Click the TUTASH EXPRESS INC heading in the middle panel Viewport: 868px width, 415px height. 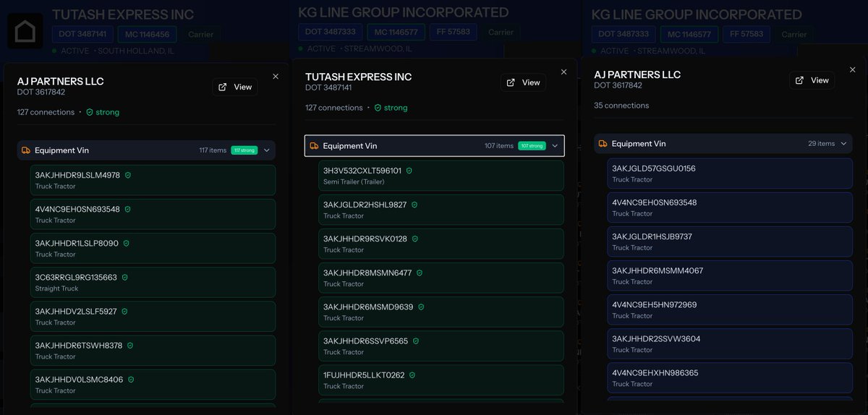pyautogui.click(x=359, y=77)
